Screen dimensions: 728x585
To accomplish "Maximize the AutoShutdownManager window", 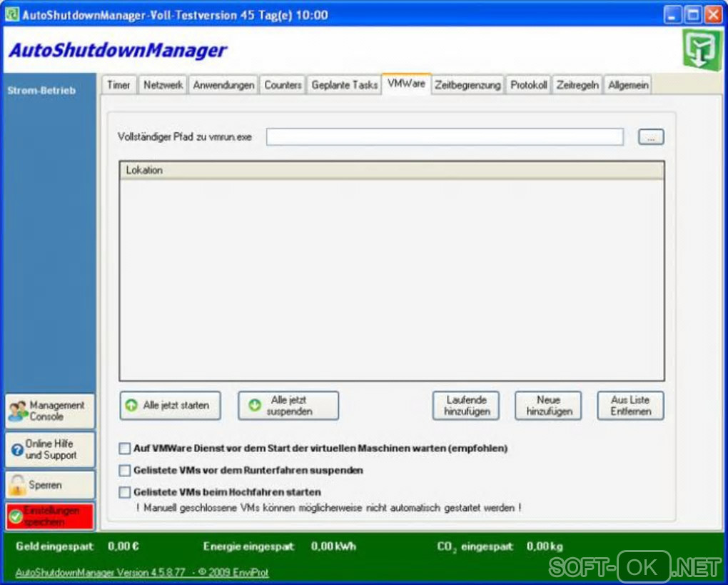I will click(693, 15).
